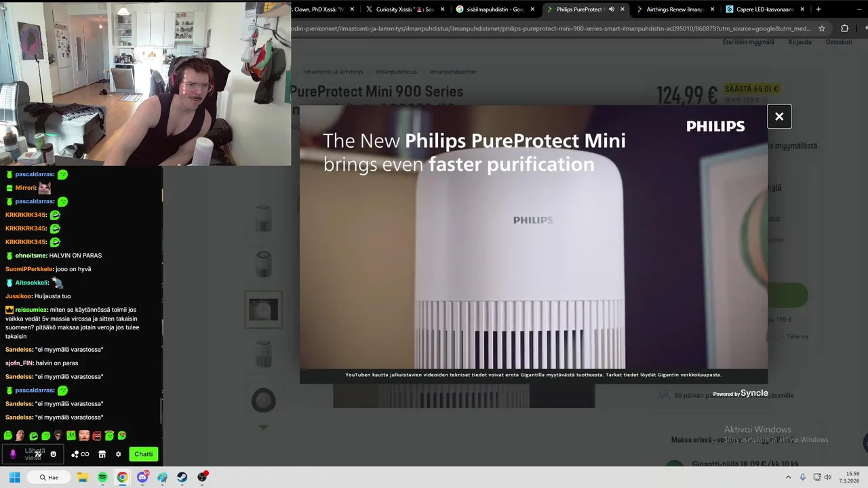Click the green Chatti send button
The height and width of the screenshot is (488, 868).
click(143, 454)
